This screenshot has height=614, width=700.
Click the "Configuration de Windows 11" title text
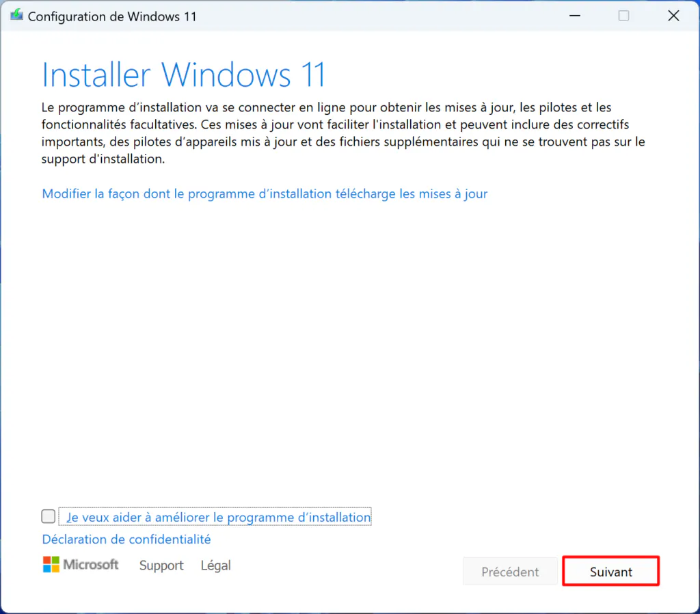coord(112,16)
